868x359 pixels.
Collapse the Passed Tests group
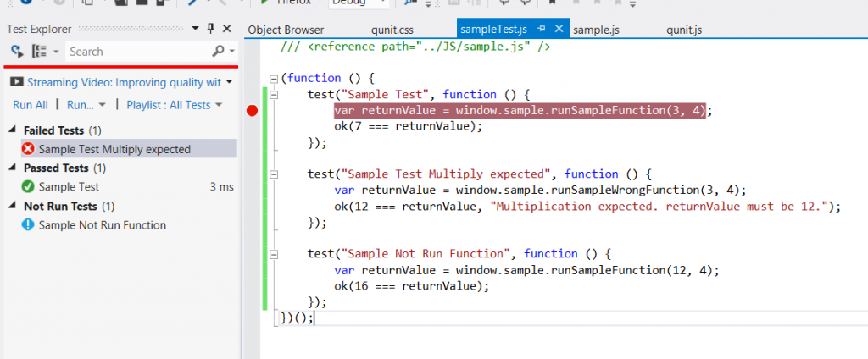(x=13, y=168)
